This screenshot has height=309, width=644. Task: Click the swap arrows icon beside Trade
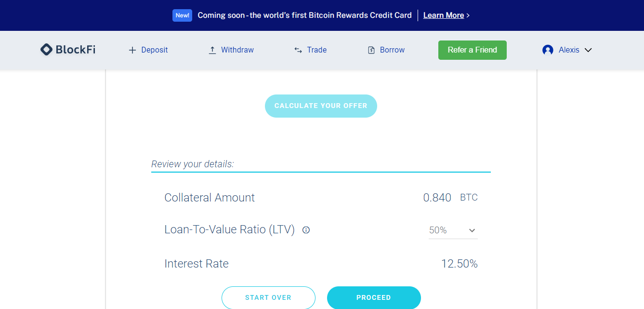point(298,50)
